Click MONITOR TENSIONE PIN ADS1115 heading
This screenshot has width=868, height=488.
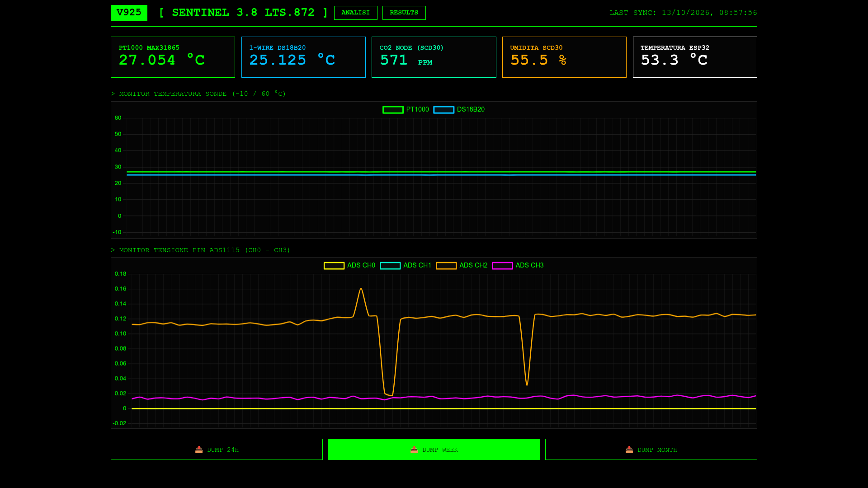tap(201, 250)
